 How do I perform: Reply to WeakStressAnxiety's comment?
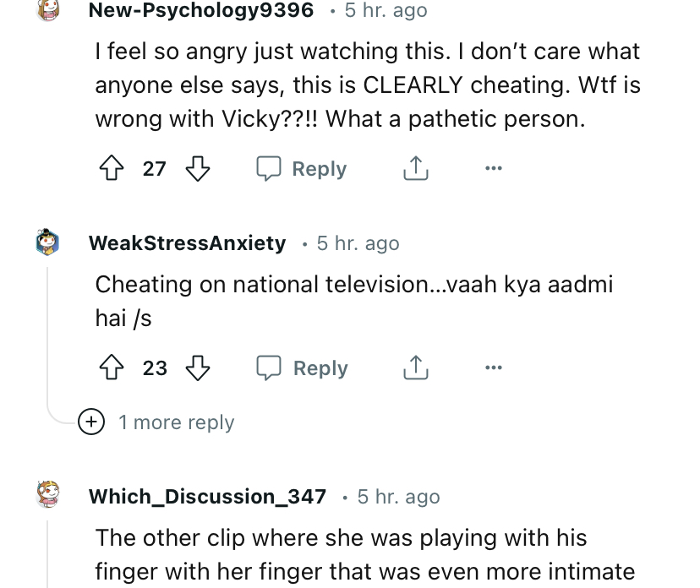303,368
